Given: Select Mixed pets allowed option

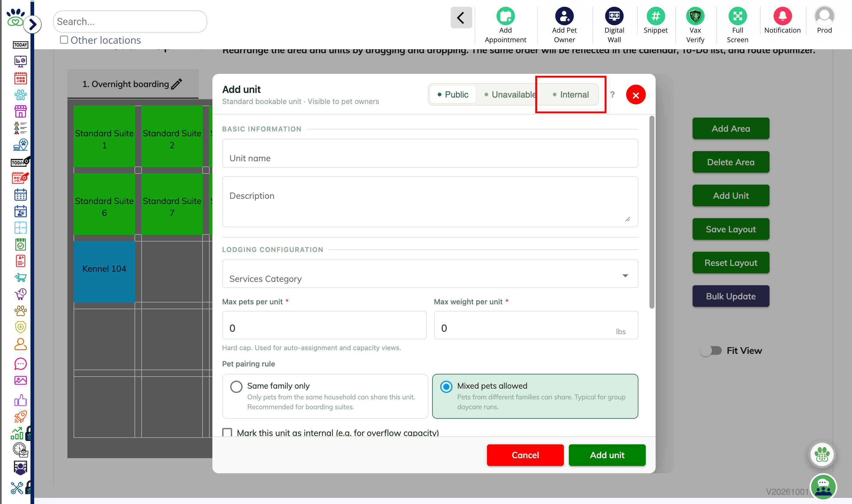Looking at the screenshot, I should tap(535, 396).
